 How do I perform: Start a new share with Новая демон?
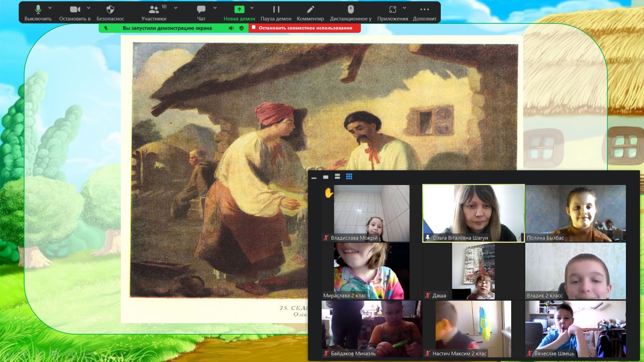(239, 12)
